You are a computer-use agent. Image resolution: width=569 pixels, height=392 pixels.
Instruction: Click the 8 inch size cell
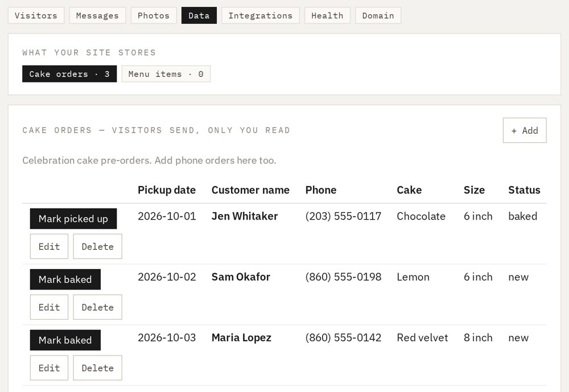(478, 337)
